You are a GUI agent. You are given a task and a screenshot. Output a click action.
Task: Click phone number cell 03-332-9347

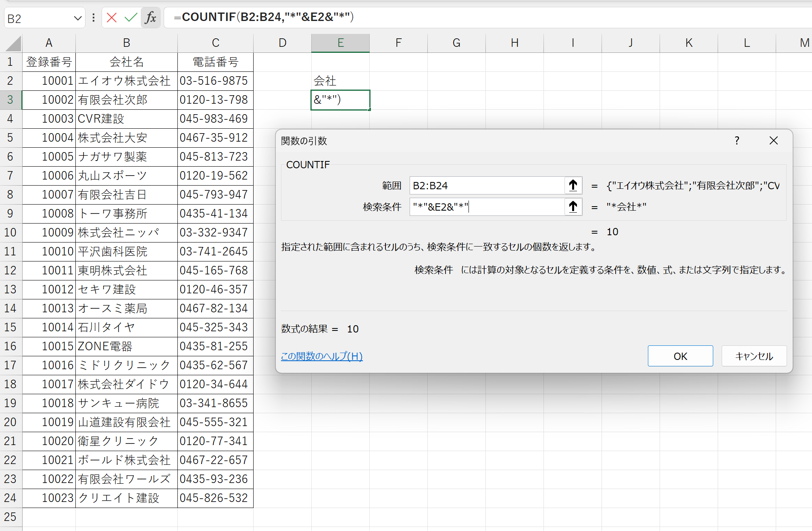tap(216, 232)
